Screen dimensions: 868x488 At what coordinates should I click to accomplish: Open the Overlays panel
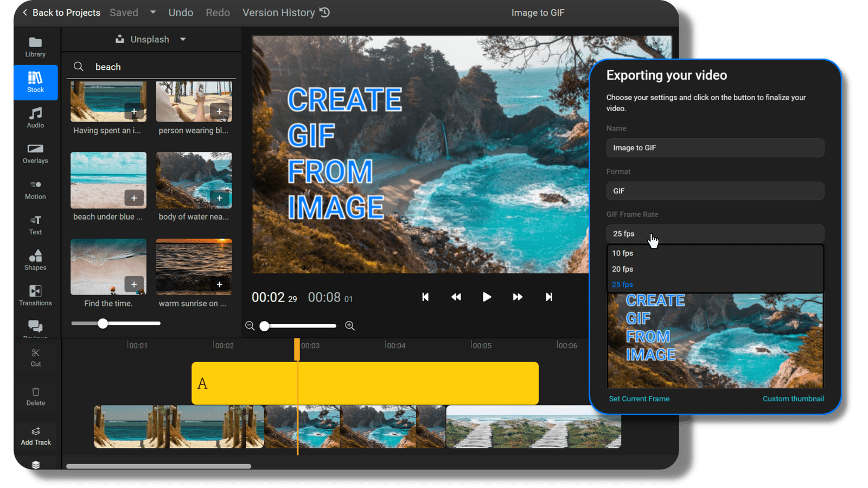point(35,153)
